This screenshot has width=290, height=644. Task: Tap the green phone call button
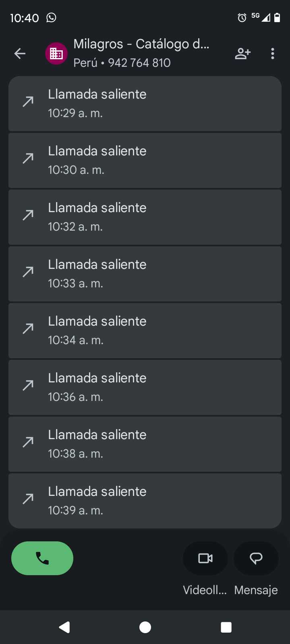click(x=42, y=558)
